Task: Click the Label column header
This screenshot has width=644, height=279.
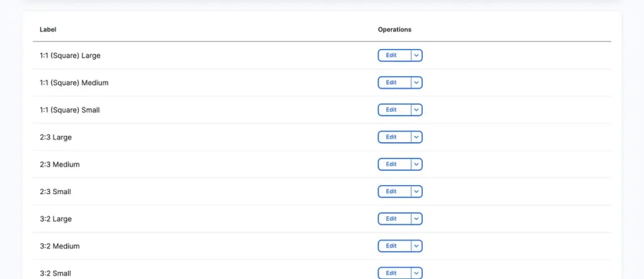Action: coord(48,30)
